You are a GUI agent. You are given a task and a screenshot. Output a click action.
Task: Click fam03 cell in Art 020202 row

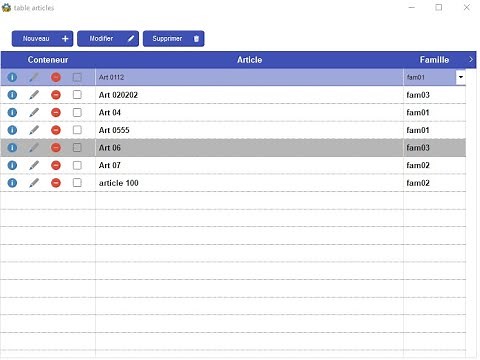[435, 95]
